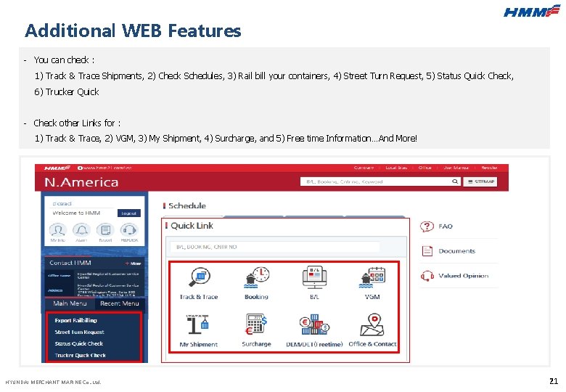Screen dimensions: 566x392
Task: Click the Alarm bell icon
Action: pos(81,229)
